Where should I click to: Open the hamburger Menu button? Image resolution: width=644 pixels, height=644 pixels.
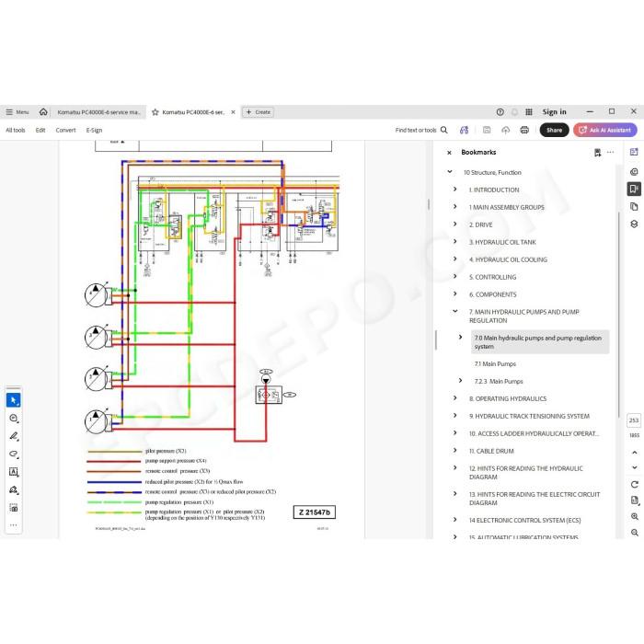(17, 112)
